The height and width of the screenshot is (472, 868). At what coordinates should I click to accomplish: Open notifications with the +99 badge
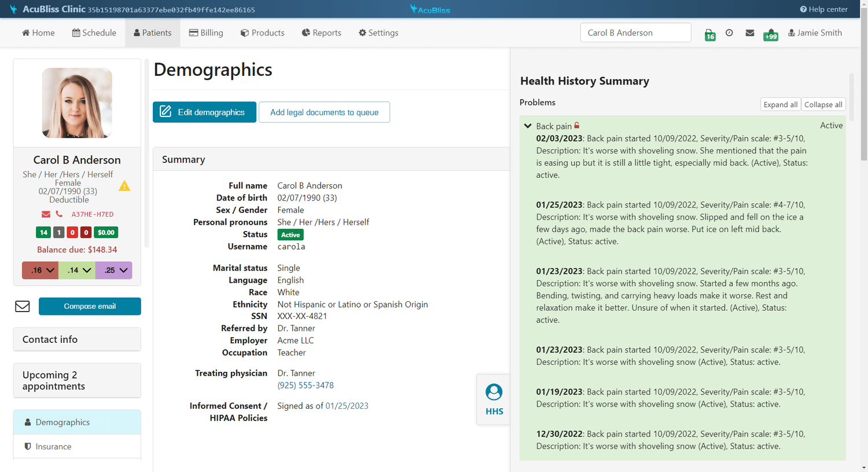(x=770, y=33)
